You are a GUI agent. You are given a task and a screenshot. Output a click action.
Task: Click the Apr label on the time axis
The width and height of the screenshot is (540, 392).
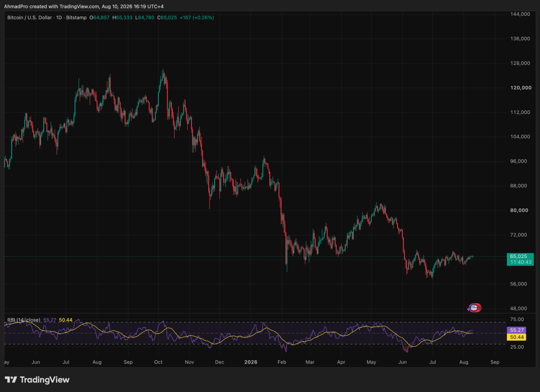[x=341, y=362]
